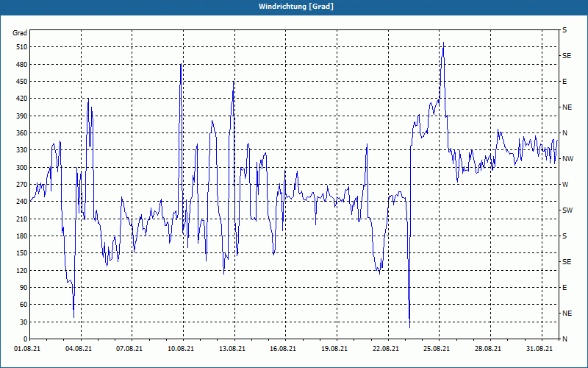The image size is (588, 368).
Task: Click the 390 value on left axis
Action: pyautogui.click(x=22, y=116)
